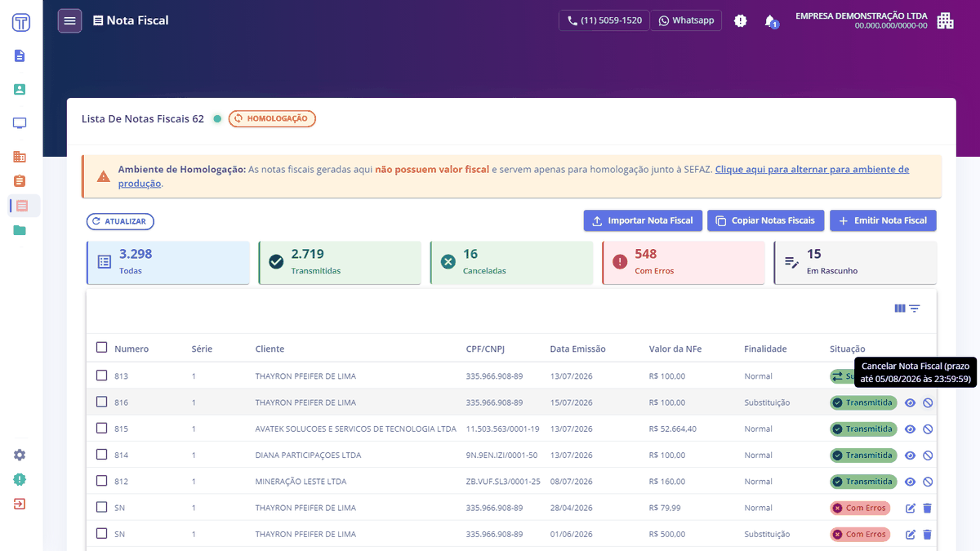
Task: Edit the R$ 500,00 error note
Action: [911, 535]
